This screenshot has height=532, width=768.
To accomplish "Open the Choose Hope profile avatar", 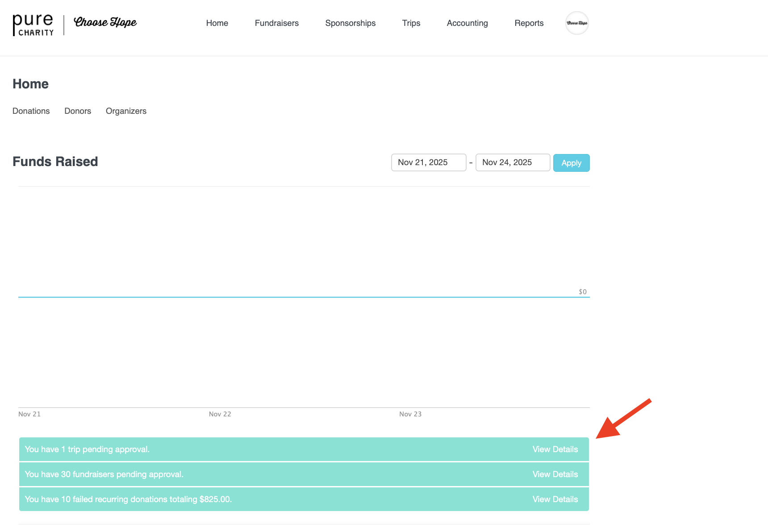I will (x=577, y=23).
